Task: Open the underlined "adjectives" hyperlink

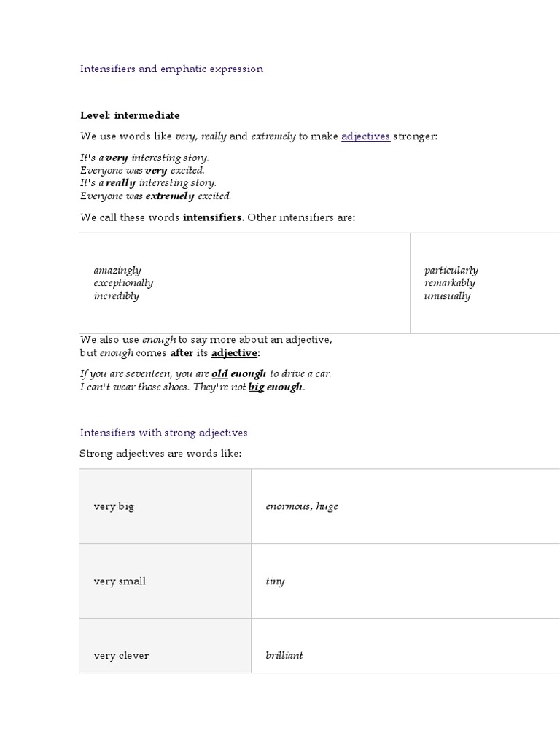Action: 365,136
